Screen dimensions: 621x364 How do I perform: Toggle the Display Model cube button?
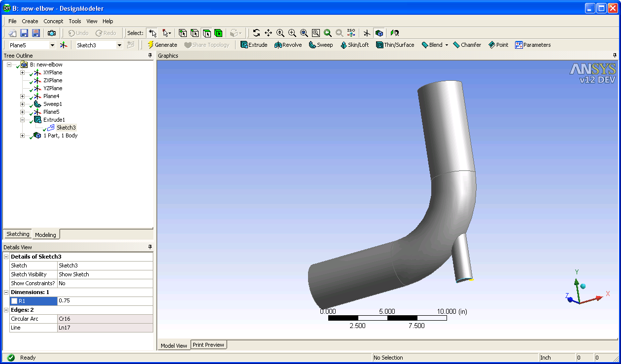click(x=379, y=33)
